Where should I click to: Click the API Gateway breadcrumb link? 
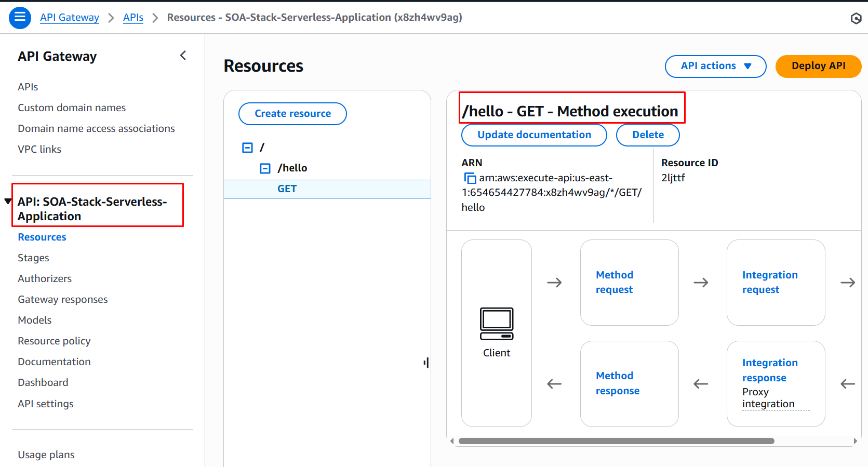pos(70,17)
